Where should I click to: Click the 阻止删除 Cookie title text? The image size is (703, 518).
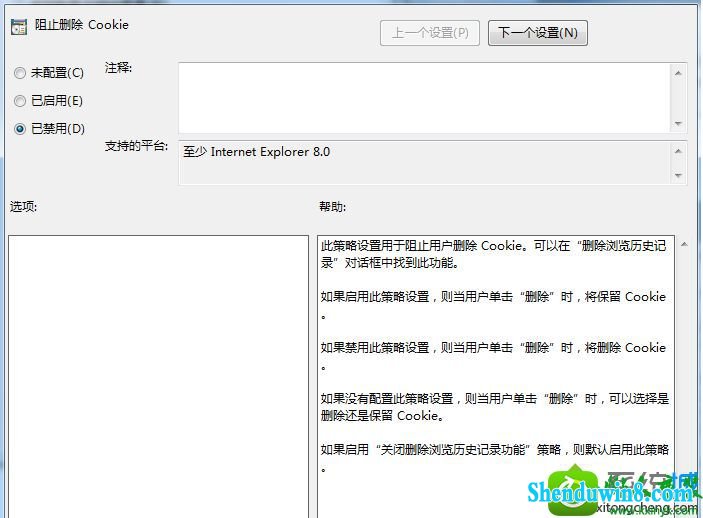click(x=82, y=25)
